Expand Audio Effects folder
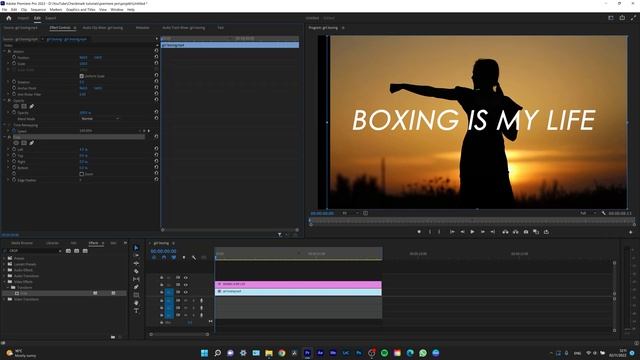 tap(4, 270)
